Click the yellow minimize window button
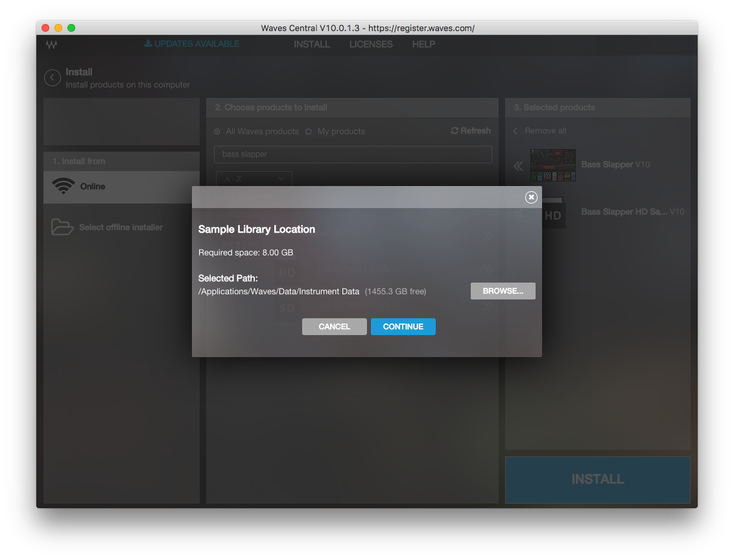Viewport: 734px width, 560px height. point(58,28)
